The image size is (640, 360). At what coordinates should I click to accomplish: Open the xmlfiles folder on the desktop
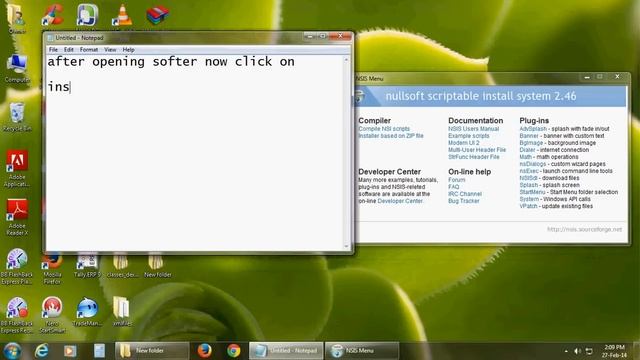(122, 312)
